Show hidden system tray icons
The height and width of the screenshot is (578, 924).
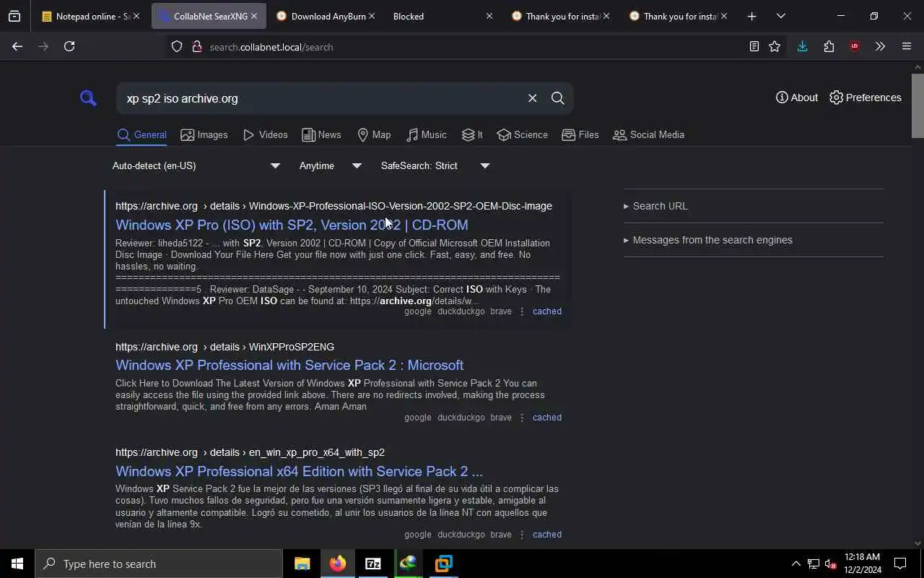click(796, 564)
